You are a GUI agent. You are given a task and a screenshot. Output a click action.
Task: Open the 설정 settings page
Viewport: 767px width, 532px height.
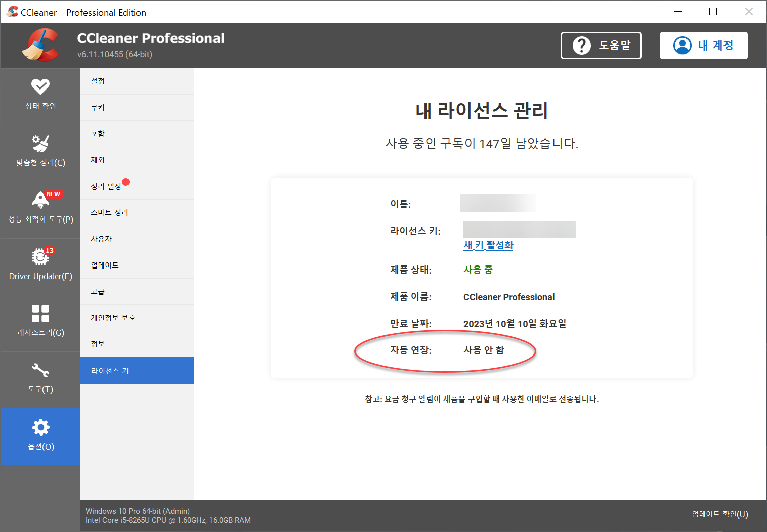137,81
